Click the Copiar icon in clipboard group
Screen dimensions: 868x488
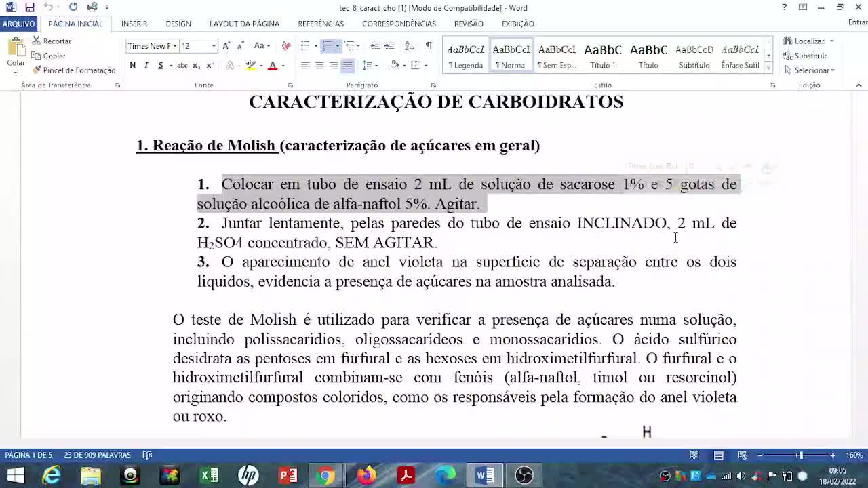[x=37, y=56]
